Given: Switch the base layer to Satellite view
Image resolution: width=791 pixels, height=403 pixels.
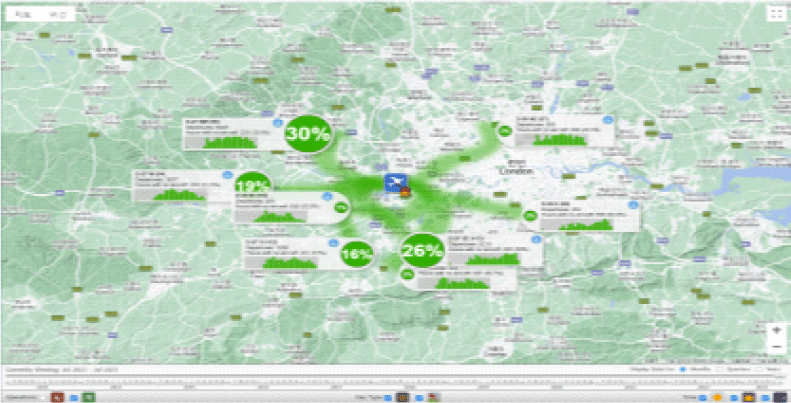Looking at the screenshot, I should pyautogui.click(x=58, y=15).
